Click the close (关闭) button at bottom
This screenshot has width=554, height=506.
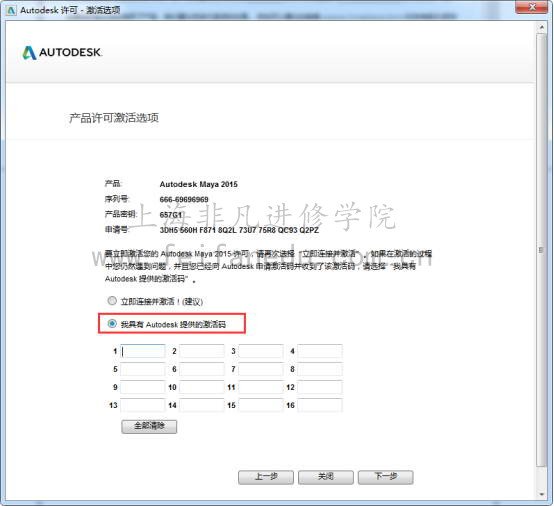(x=326, y=477)
